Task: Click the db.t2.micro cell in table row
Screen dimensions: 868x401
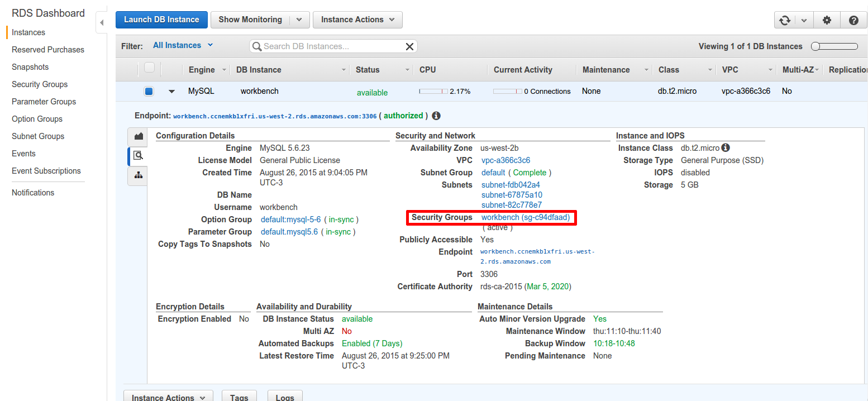Action: pyautogui.click(x=677, y=91)
